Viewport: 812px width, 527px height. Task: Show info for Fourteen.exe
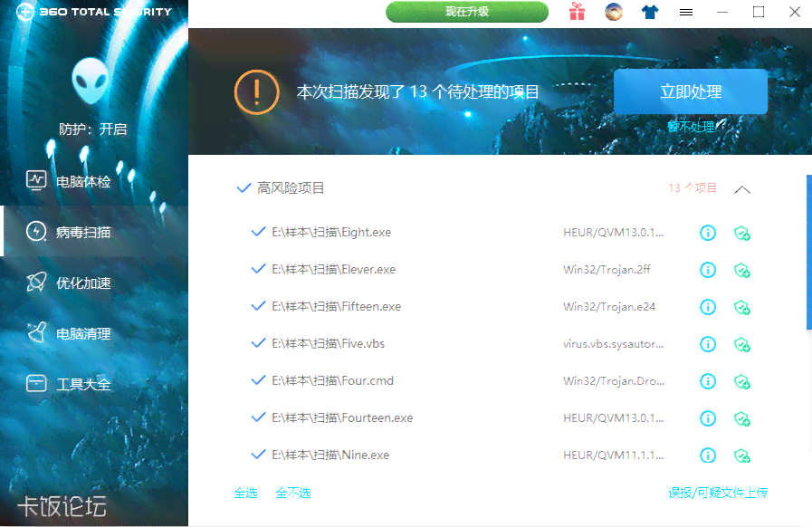pos(708,418)
